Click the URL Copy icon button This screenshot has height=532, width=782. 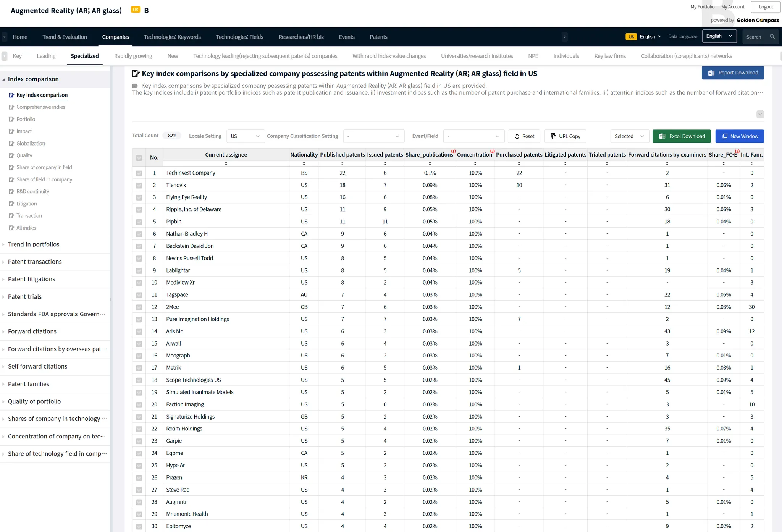[x=554, y=136]
